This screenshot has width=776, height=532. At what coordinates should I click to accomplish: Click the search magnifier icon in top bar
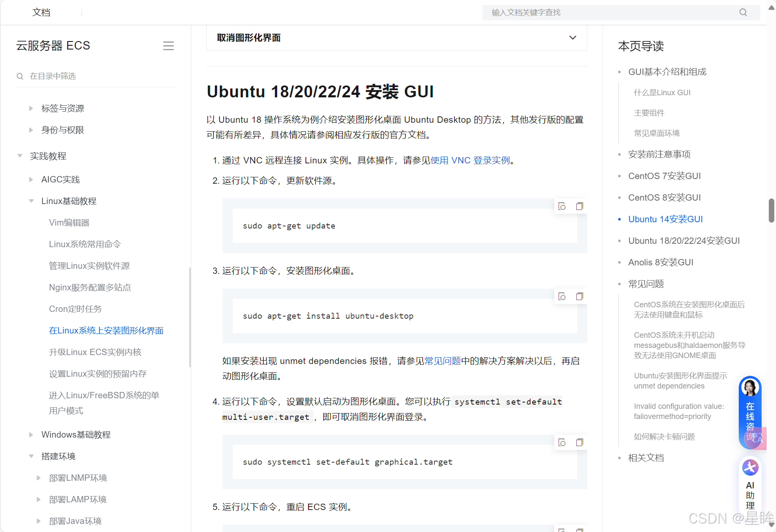(x=743, y=12)
